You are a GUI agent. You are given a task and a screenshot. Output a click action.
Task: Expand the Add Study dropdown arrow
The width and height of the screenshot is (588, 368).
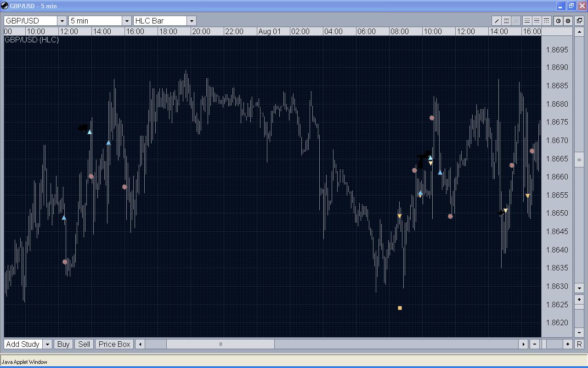(47, 344)
